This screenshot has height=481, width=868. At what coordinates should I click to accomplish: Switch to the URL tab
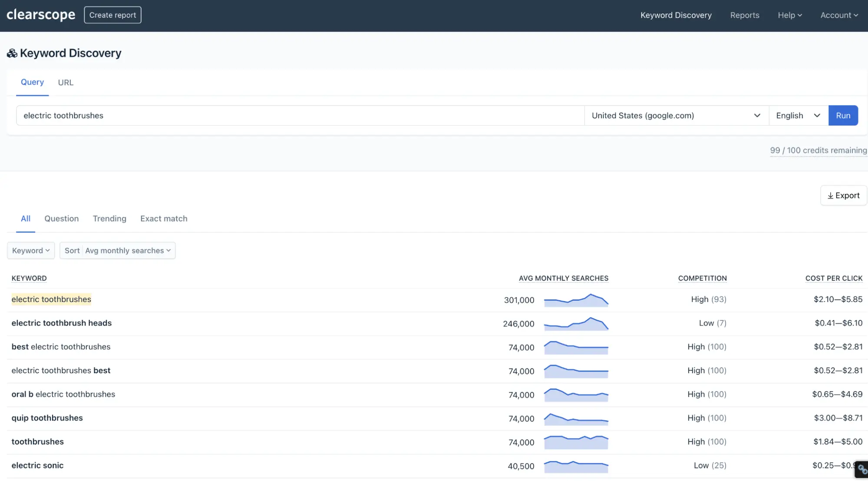point(66,83)
